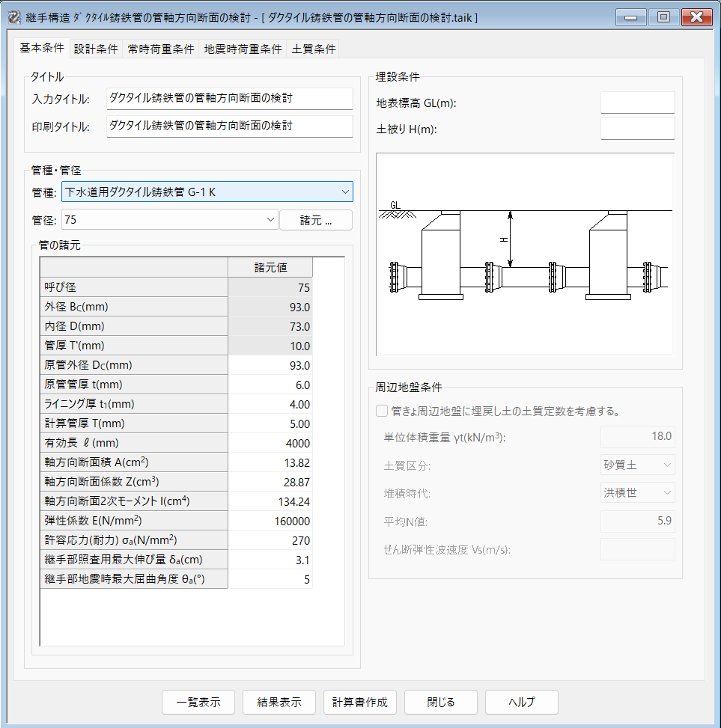
Task: Expand the 堆積時代 dropdown showing 洪積世
Action: [x=637, y=492]
